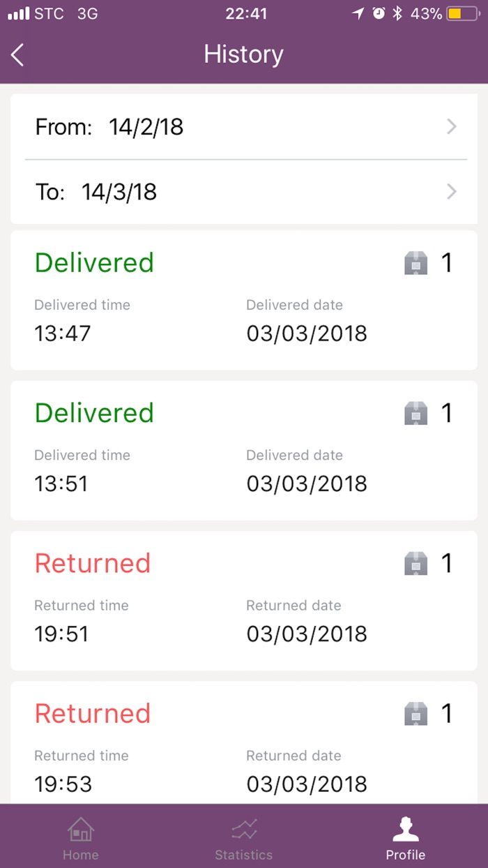This screenshot has width=488, height=868.
Task: Tap package icon on 13:47 delivery
Action: pyautogui.click(x=416, y=263)
